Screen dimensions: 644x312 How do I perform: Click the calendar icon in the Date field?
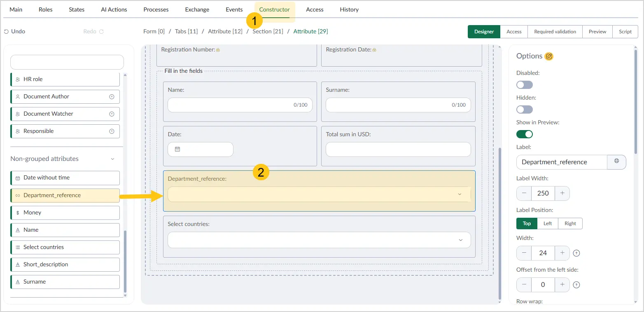177,149
